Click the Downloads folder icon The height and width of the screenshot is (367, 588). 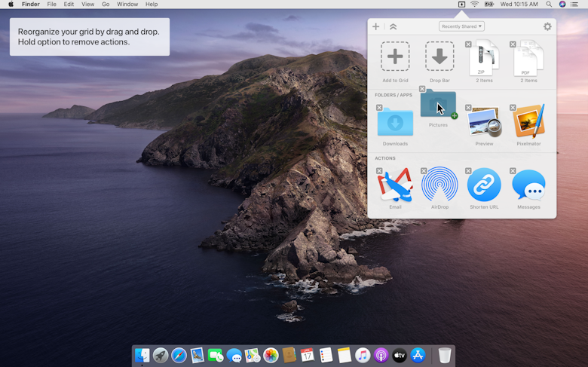click(395, 122)
